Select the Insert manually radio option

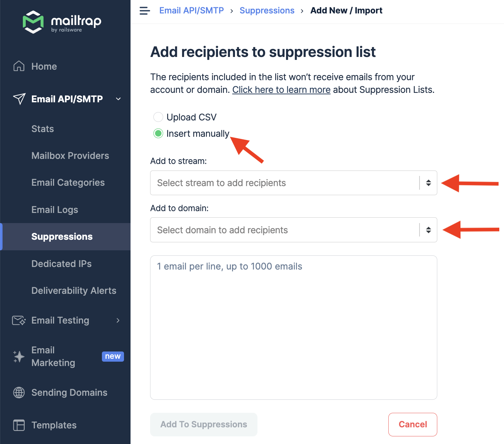pyautogui.click(x=158, y=133)
